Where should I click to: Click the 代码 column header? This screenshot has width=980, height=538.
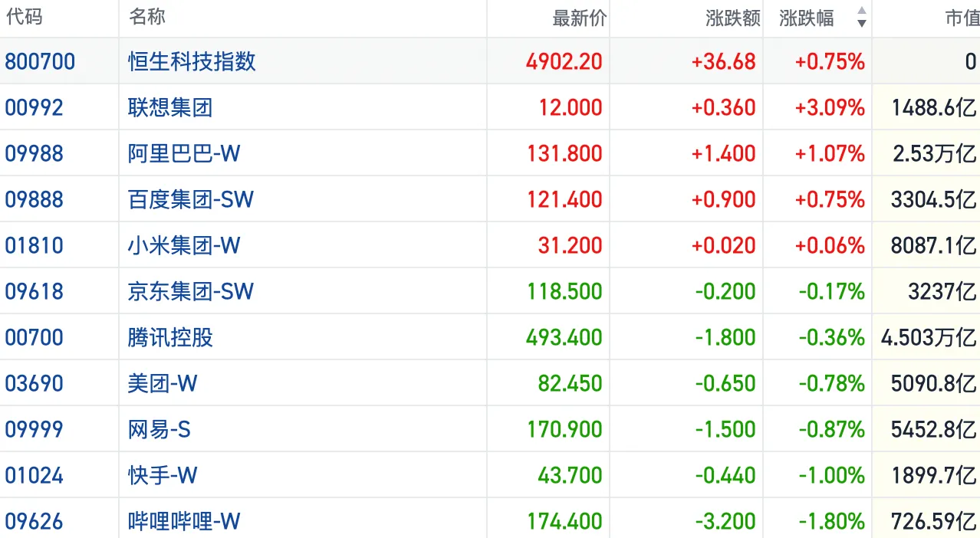point(24,17)
